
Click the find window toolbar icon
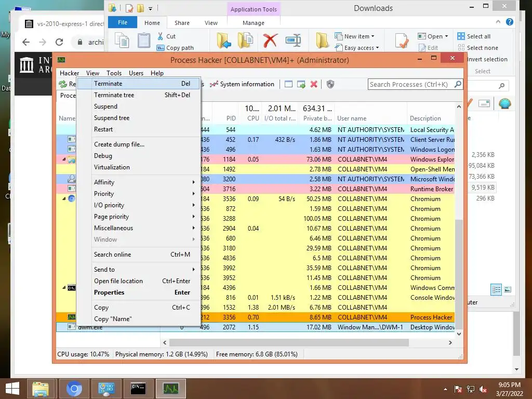tap(288, 84)
